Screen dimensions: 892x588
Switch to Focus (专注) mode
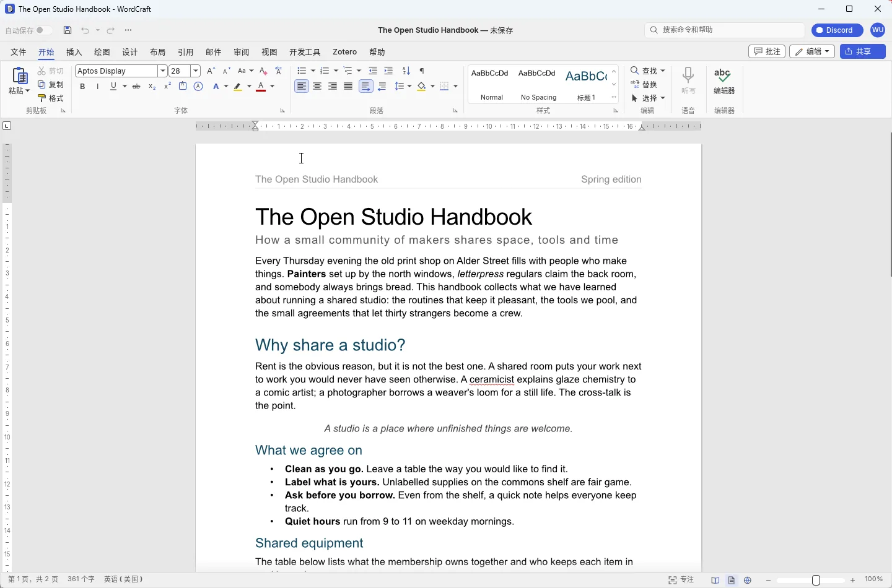pyautogui.click(x=681, y=580)
